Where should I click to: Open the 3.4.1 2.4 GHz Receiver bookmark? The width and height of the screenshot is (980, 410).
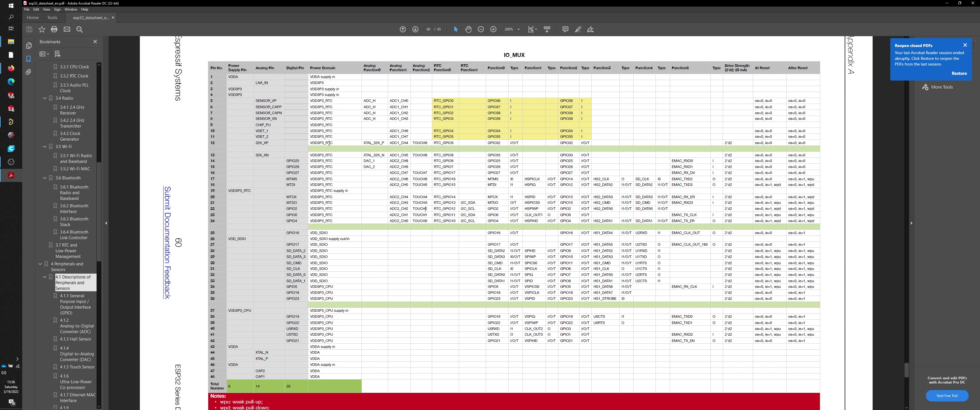[x=72, y=110]
